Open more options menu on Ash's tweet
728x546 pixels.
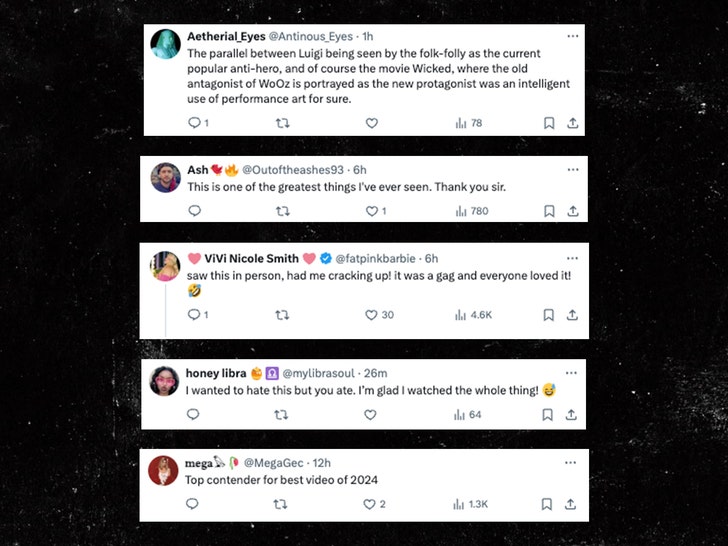(573, 169)
